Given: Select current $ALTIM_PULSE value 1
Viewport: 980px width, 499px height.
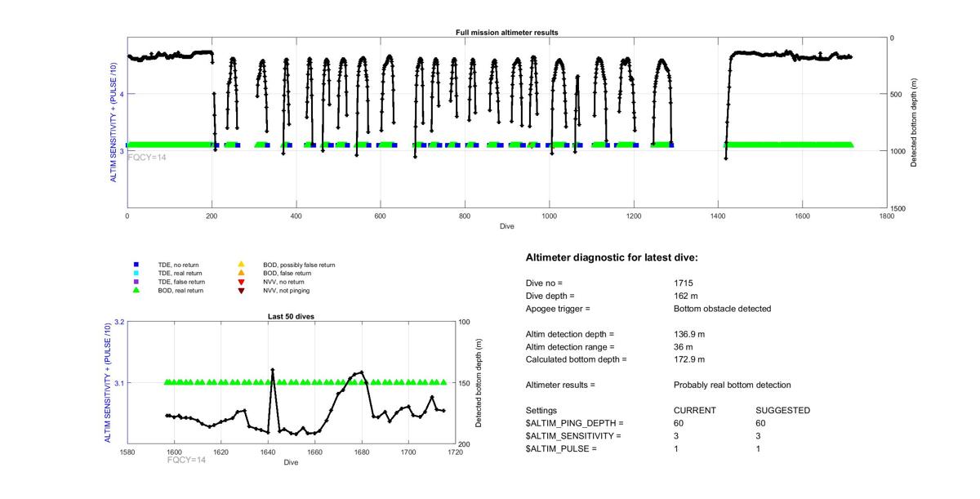Looking at the screenshot, I should click(676, 449).
